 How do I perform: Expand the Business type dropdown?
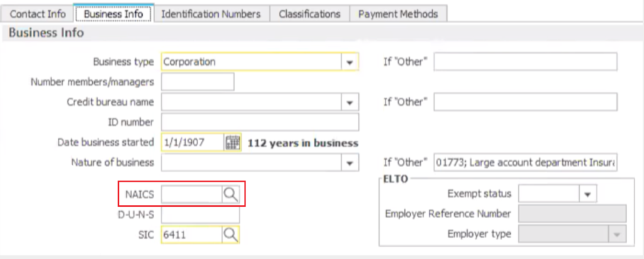(349, 62)
